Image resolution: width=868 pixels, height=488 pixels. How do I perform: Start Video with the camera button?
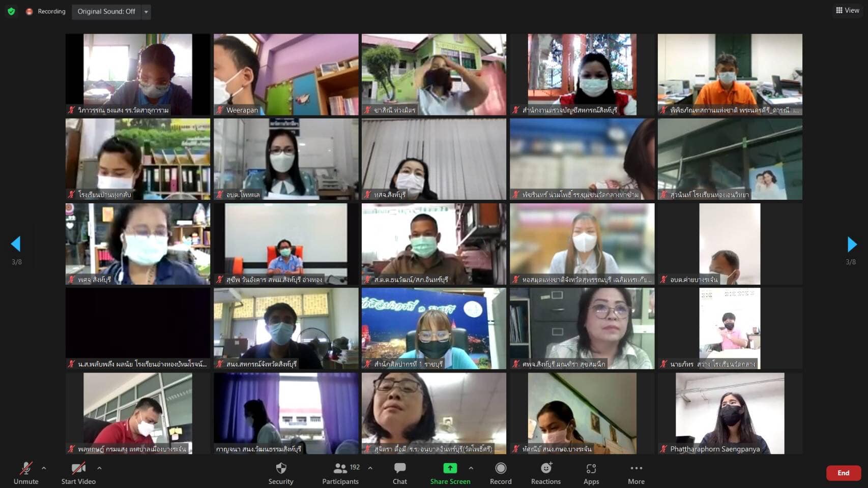tap(78, 473)
